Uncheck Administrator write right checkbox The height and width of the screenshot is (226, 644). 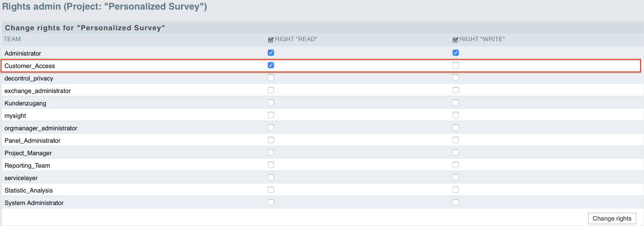pyautogui.click(x=456, y=53)
